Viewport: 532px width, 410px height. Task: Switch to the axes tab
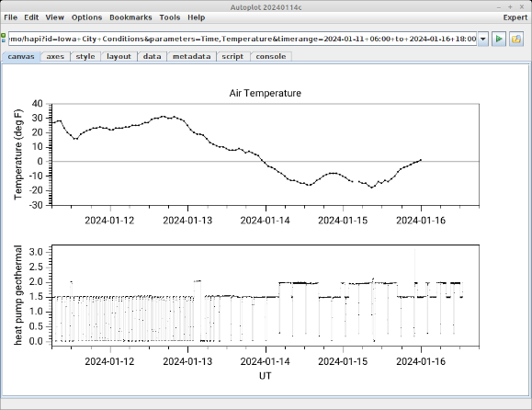(55, 56)
